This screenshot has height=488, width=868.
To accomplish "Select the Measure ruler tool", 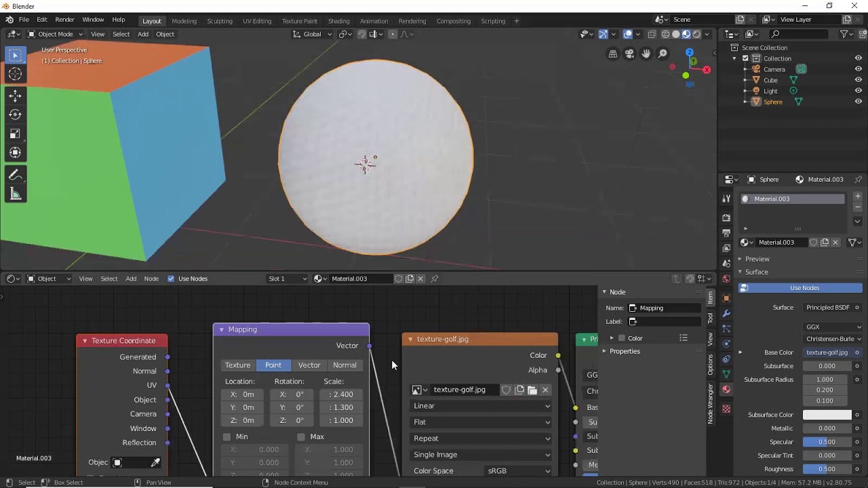I will pyautogui.click(x=15, y=195).
